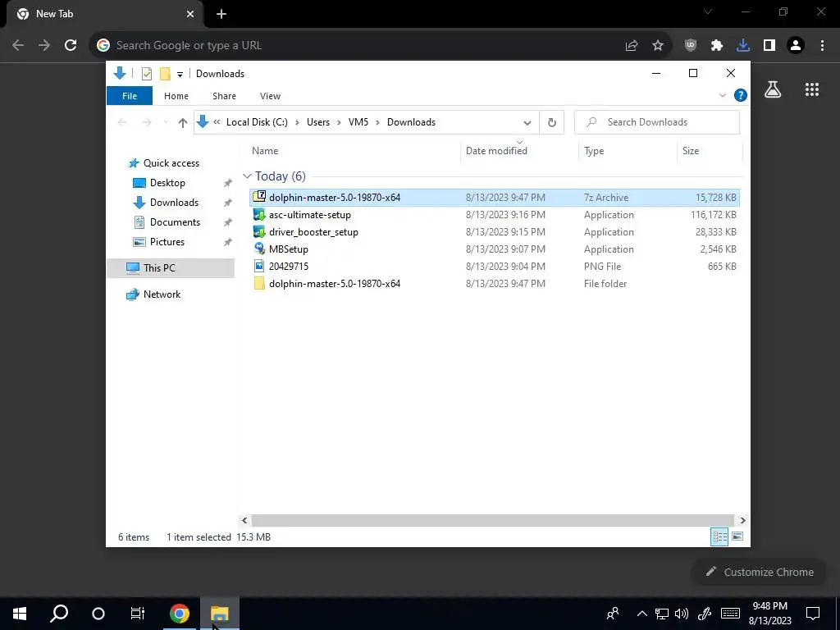Click the 20429715 image file icon

point(259,266)
